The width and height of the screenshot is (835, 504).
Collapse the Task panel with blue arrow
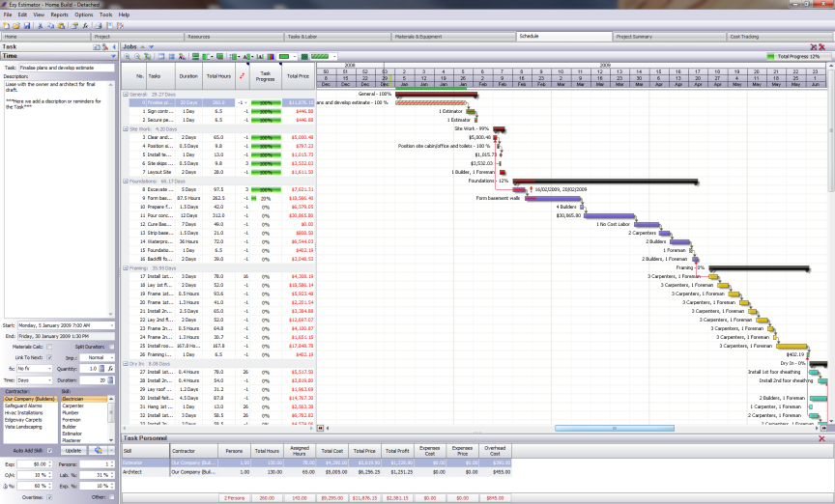coord(114,47)
